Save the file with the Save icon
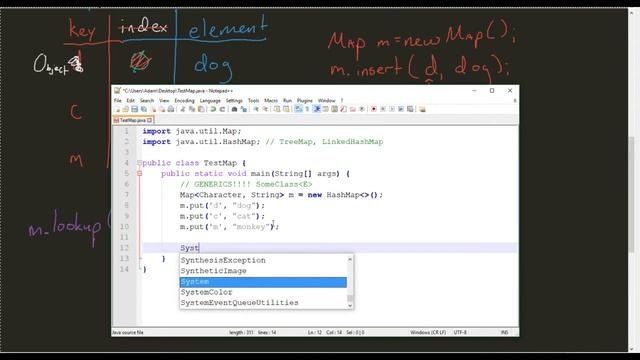Screen dimensions: 640x360 pos(134,109)
